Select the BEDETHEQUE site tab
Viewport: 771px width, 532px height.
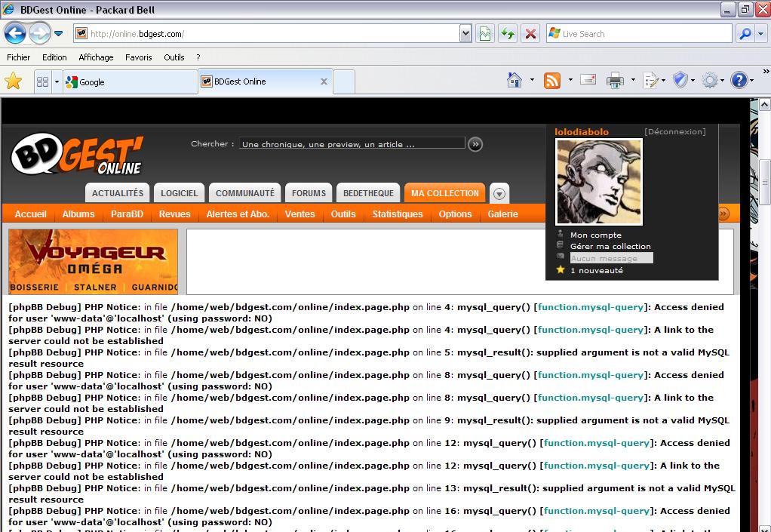coord(369,193)
